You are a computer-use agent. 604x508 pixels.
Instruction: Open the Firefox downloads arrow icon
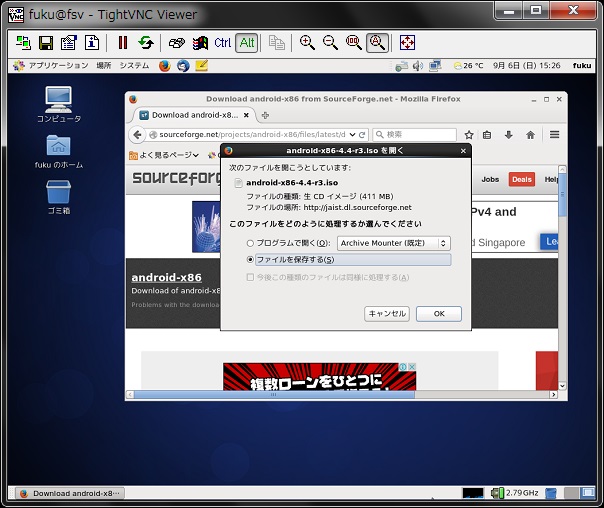[x=508, y=134]
